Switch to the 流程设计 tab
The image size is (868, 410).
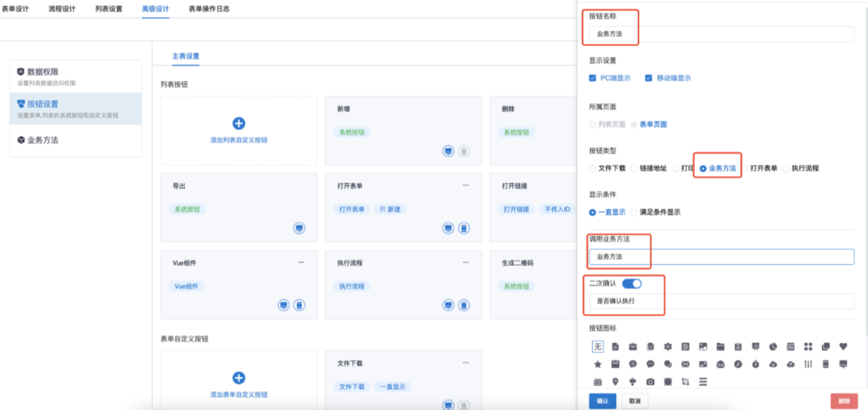click(x=62, y=9)
